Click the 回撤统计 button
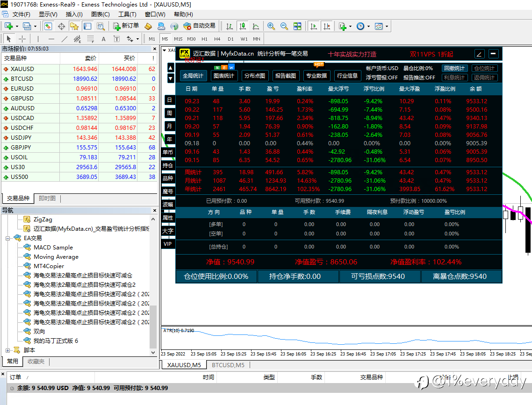The image size is (532, 405). pos(455,68)
